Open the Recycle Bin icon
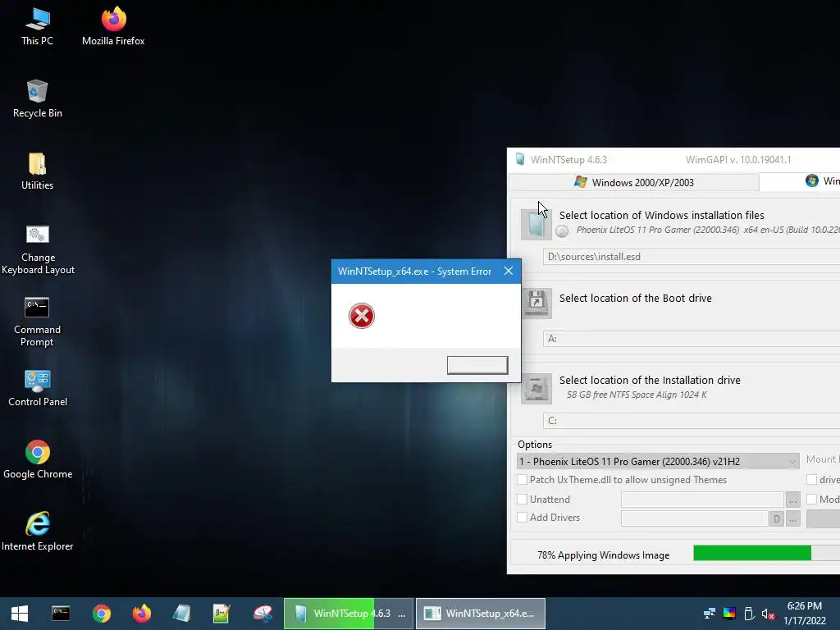 click(x=37, y=98)
